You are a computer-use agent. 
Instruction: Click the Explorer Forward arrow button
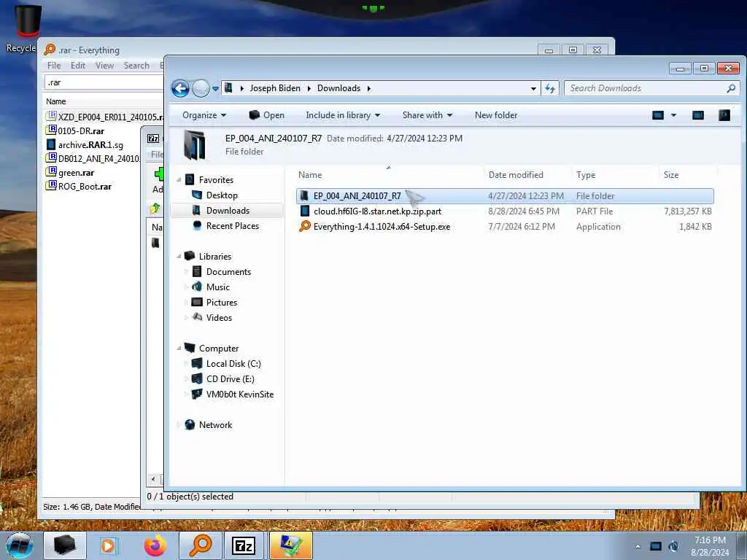pos(201,88)
